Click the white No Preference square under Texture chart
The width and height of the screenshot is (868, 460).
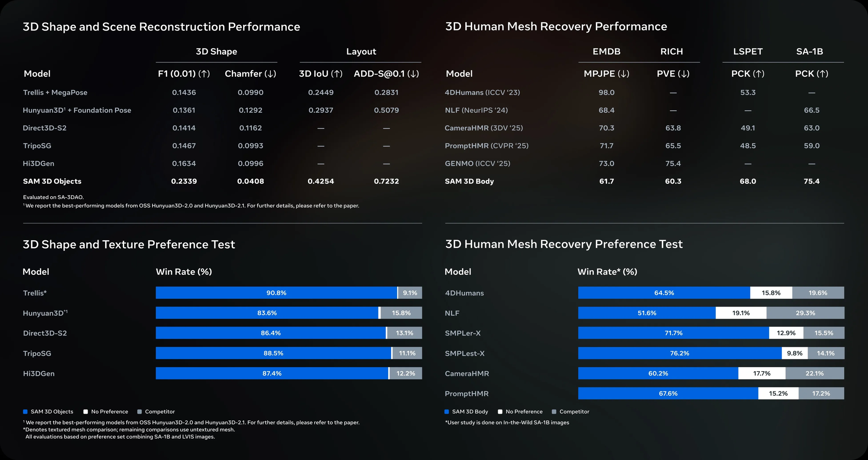[x=85, y=412]
